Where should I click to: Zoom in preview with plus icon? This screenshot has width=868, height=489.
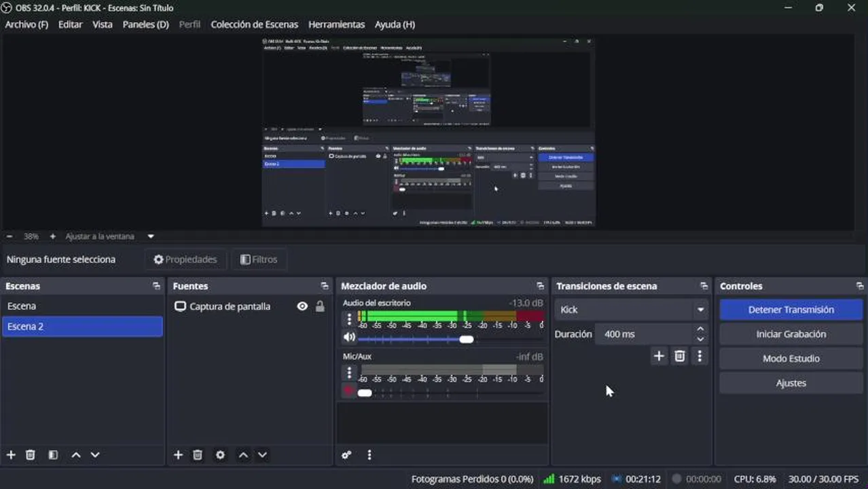[53, 236]
